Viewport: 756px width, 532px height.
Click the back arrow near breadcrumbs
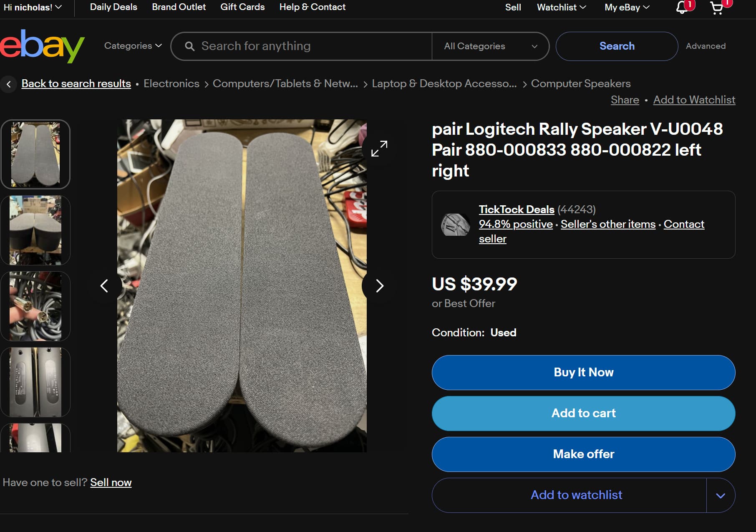(x=9, y=84)
